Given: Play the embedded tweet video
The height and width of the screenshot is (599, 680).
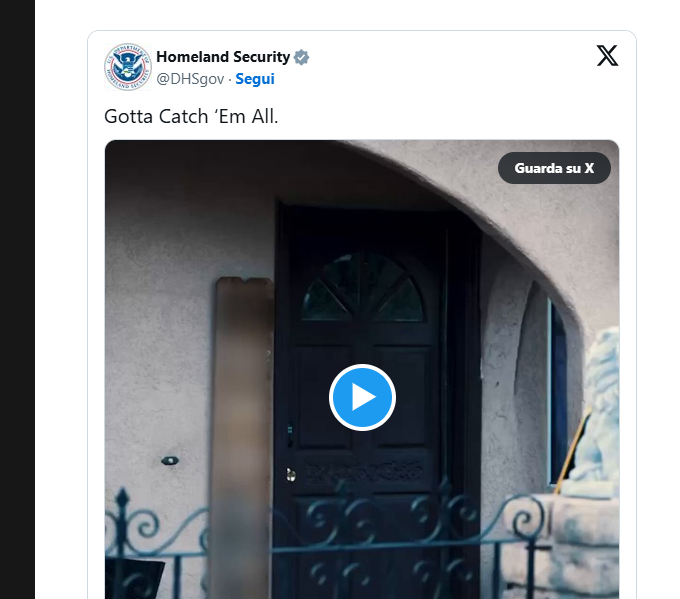Looking at the screenshot, I should pyautogui.click(x=362, y=397).
